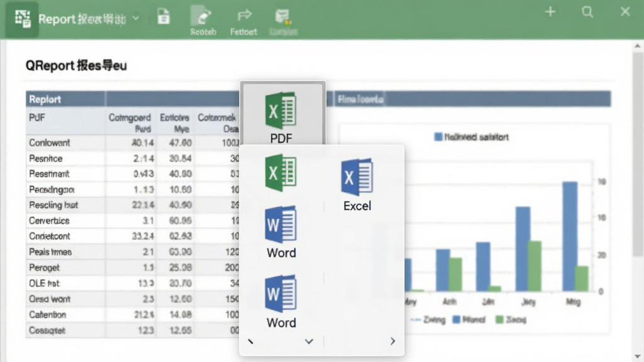Click the small back arrow in popup

point(250,341)
